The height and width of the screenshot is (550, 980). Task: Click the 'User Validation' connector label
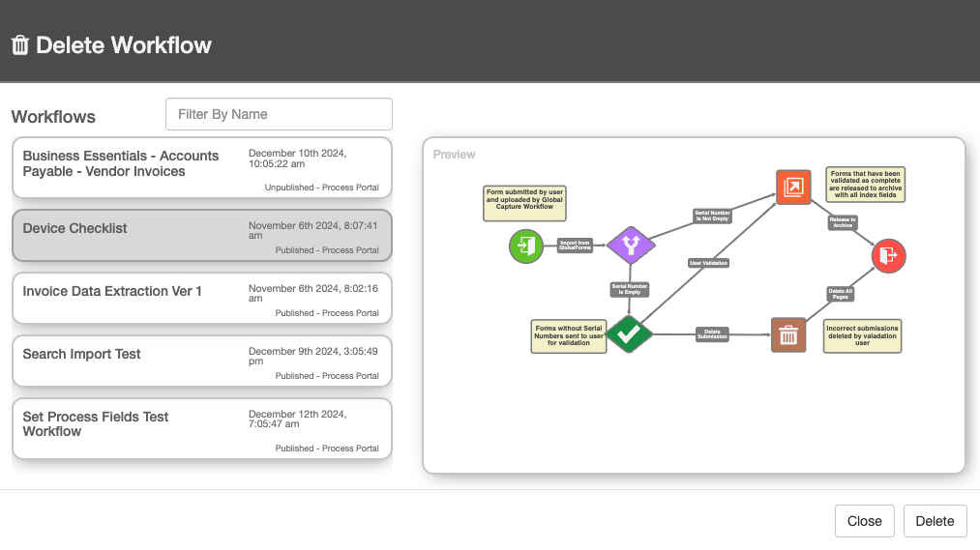(708, 263)
